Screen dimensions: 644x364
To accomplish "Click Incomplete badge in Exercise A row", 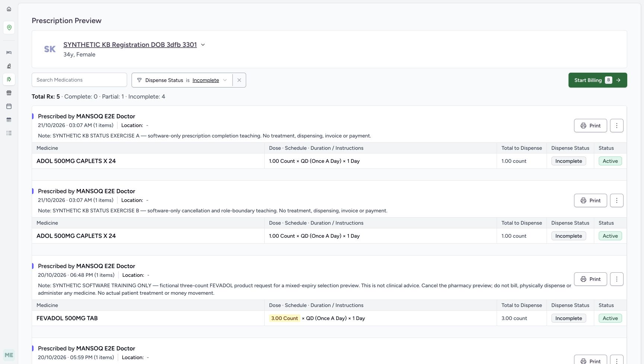I will 569,161.
